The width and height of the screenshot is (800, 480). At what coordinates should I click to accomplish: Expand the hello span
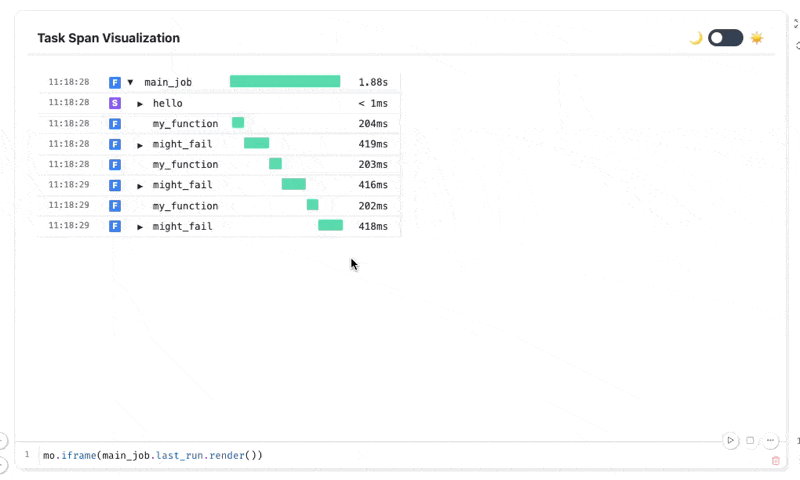(x=140, y=103)
